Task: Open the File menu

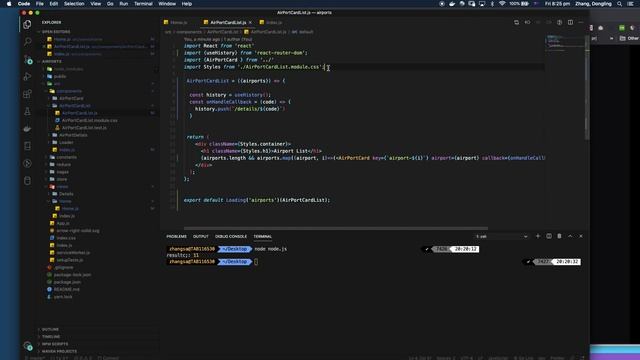Action: point(40,4)
